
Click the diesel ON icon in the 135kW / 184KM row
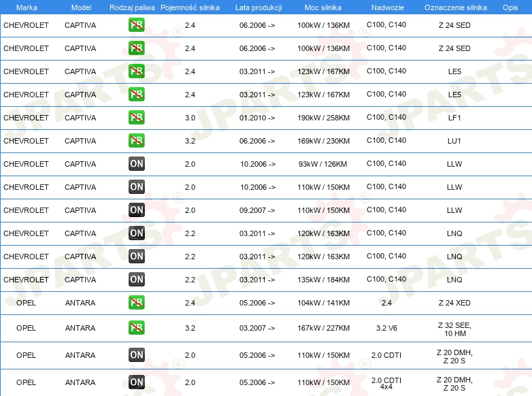[137, 280]
